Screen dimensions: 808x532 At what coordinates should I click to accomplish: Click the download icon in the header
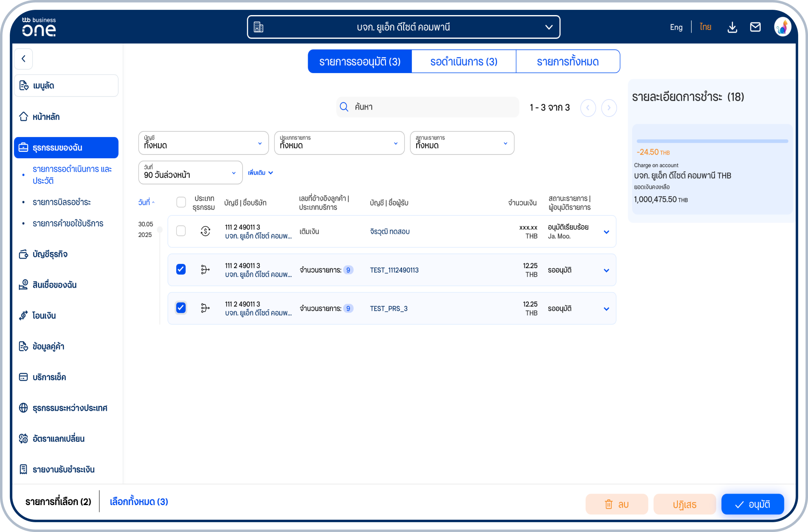coord(732,27)
